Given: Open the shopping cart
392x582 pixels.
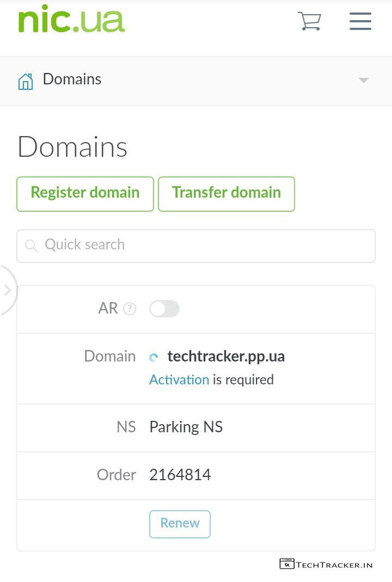Looking at the screenshot, I should click(309, 21).
